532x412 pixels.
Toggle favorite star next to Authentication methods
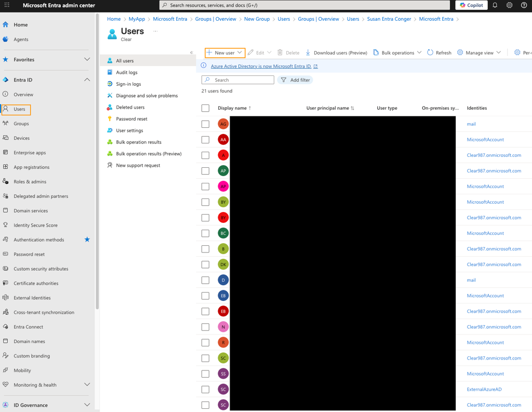[87, 240]
